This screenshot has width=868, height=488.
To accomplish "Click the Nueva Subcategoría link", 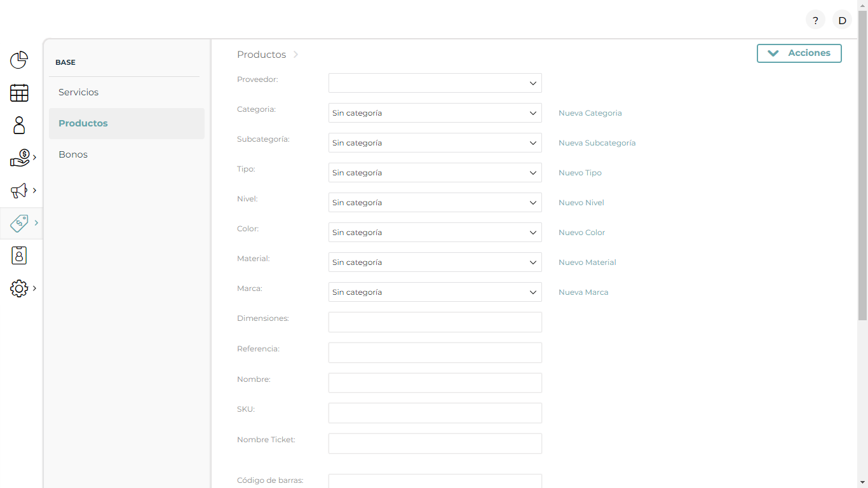I will (597, 143).
